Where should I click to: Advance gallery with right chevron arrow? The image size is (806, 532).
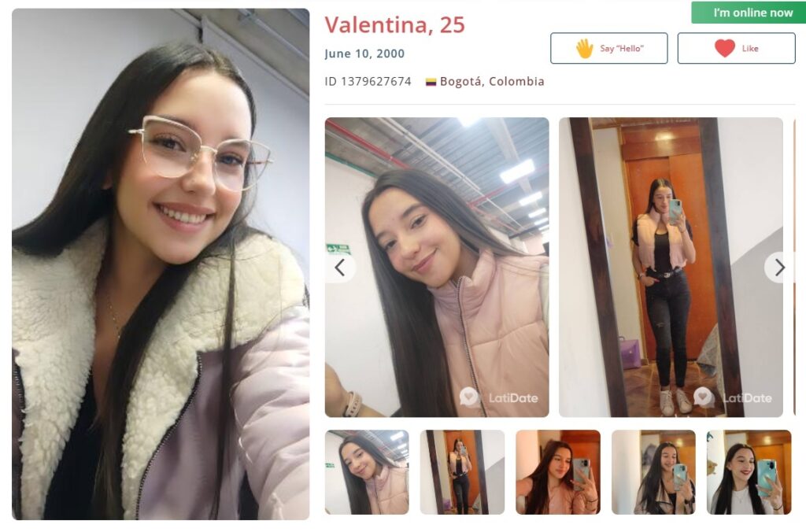779,268
